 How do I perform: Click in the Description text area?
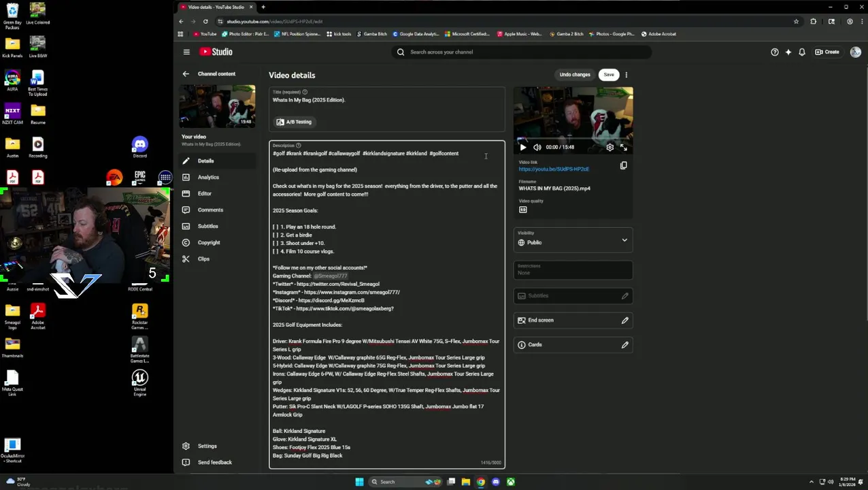coord(387,304)
